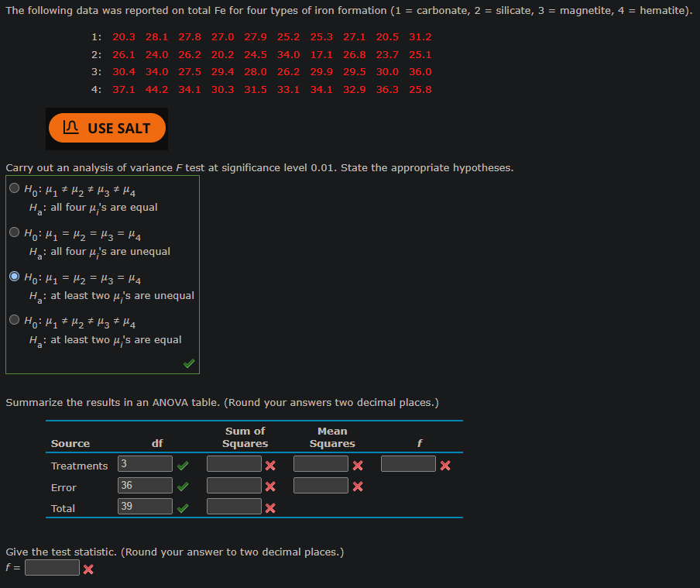Select Ha all four unequal hypothesis option
Viewport: 700px width, 588px height.
tap(14, 232)
